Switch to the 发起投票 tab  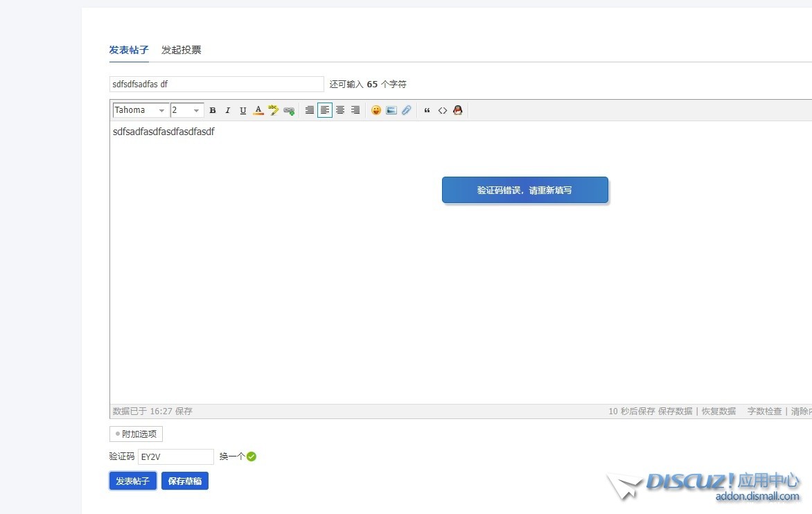(x=181, y=50)
